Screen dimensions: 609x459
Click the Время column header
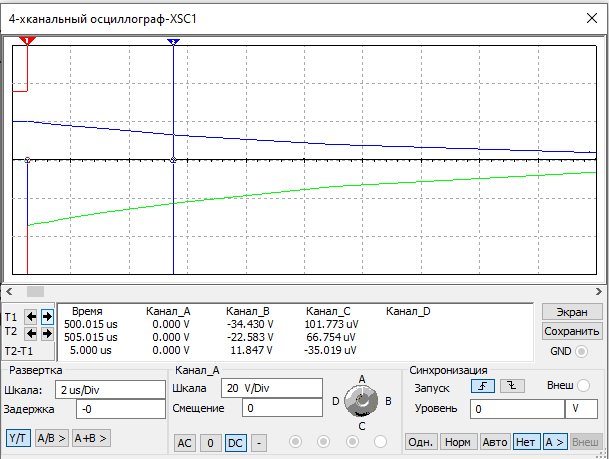point(87,311)
